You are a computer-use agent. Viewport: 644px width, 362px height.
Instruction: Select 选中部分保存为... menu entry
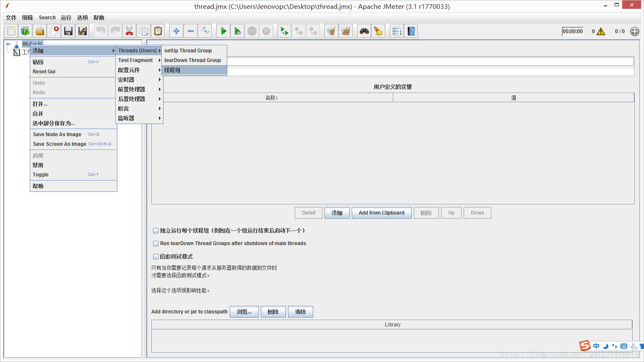pos(73,123)
